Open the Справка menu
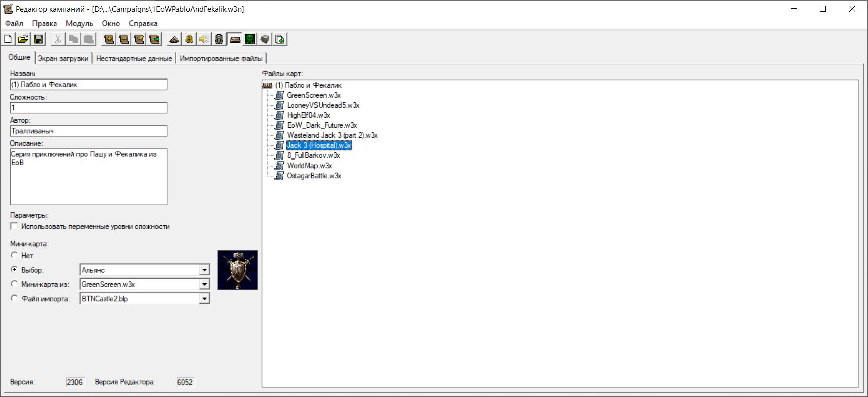Image resolution: width=868 pixels, height=397 pixels. [143, 23]
